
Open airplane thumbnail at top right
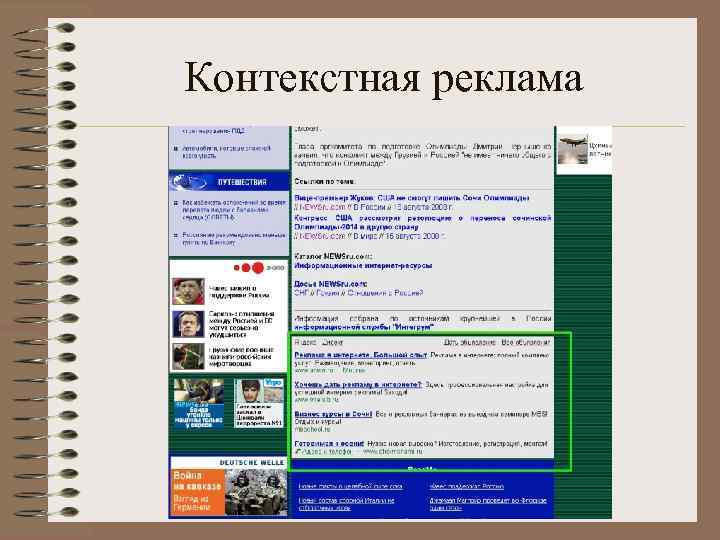573,149
